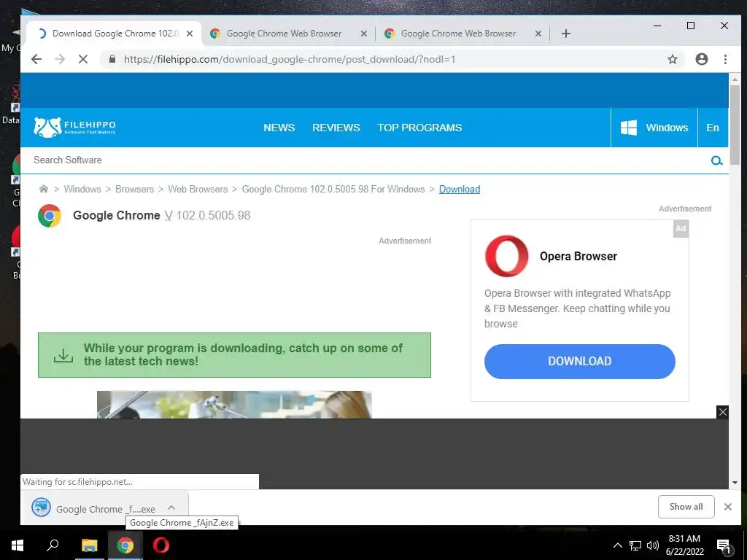Image resolution: width=747 pixels, height=560 pixels.
Task: Click the blue DOWNLOAD button for Opera
Action: 579,362
